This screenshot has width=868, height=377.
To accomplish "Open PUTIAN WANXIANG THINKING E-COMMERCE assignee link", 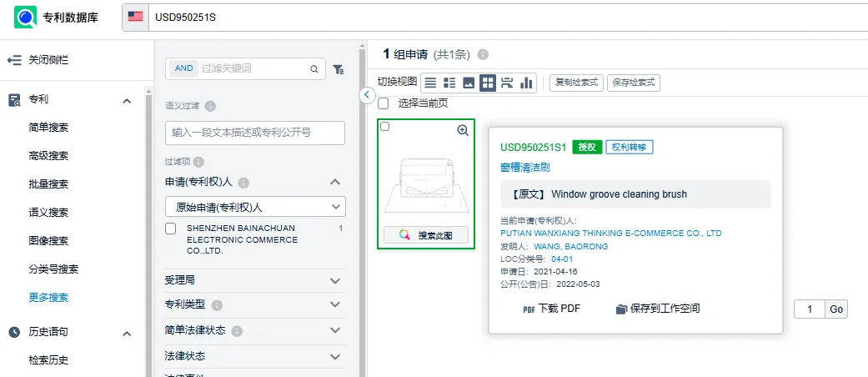I will tap(610, 234).
